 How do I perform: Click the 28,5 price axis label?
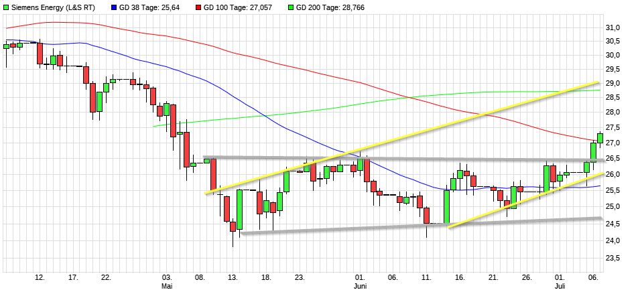click(613, 97)
